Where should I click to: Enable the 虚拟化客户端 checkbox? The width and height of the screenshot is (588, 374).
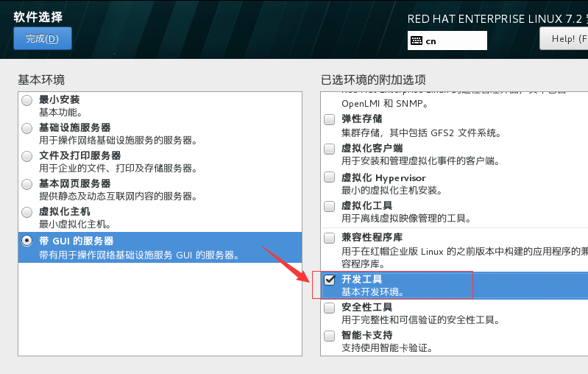click(x=329, y=149)
